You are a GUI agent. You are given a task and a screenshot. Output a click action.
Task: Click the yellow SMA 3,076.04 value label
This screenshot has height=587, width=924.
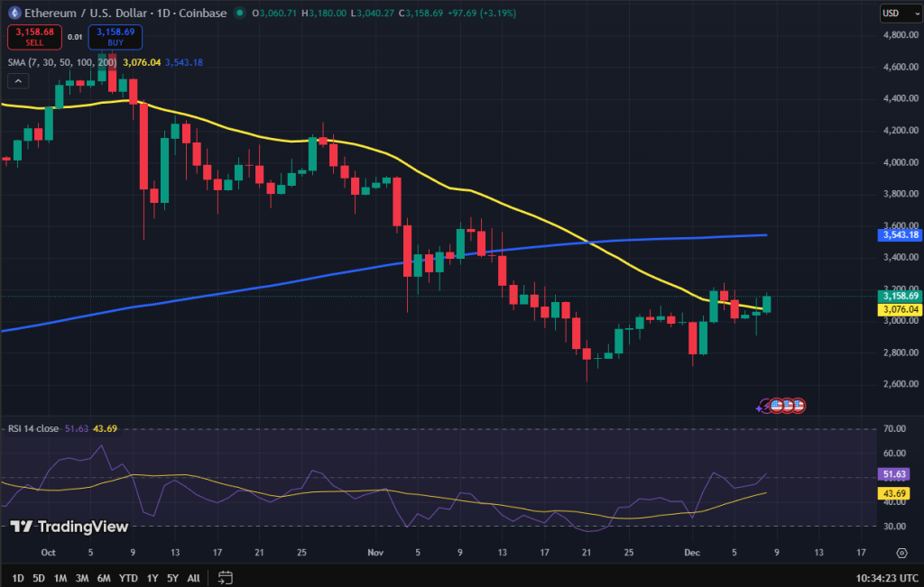point(898,309)
